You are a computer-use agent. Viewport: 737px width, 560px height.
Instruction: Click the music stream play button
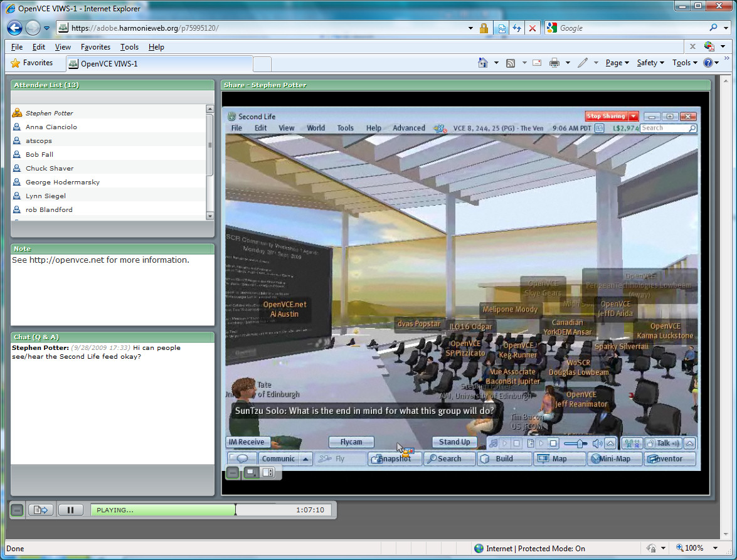tap(506, 443)
